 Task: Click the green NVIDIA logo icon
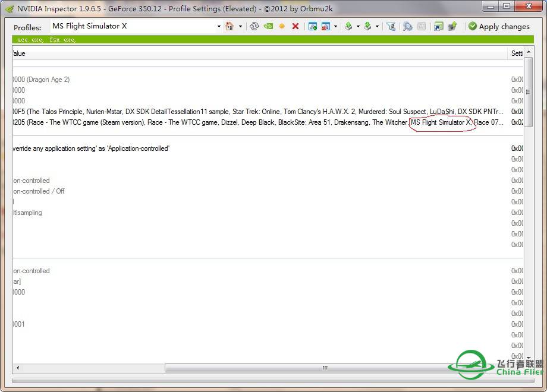[268, 26]
